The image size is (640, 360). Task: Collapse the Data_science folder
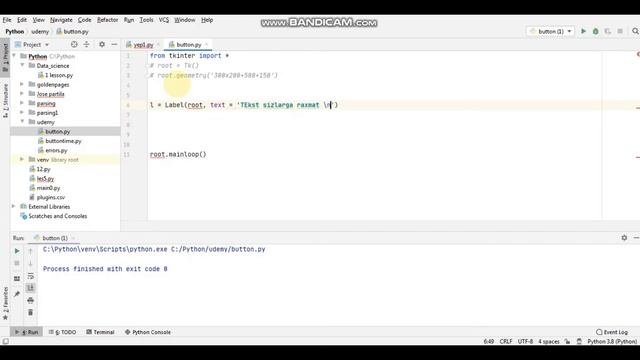point(22,65)
